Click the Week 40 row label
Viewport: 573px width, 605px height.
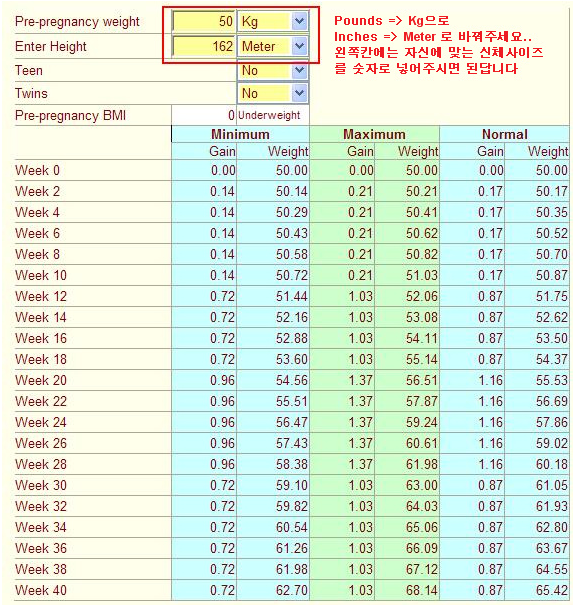(41, 590)
